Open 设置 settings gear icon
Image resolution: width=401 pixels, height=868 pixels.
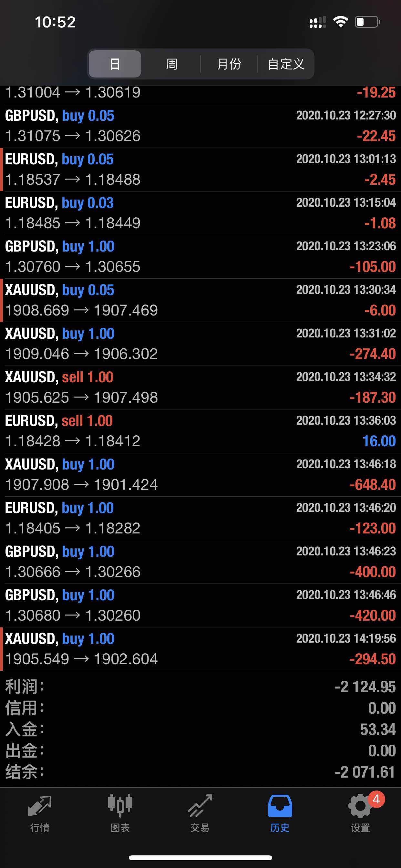point(360,806)
